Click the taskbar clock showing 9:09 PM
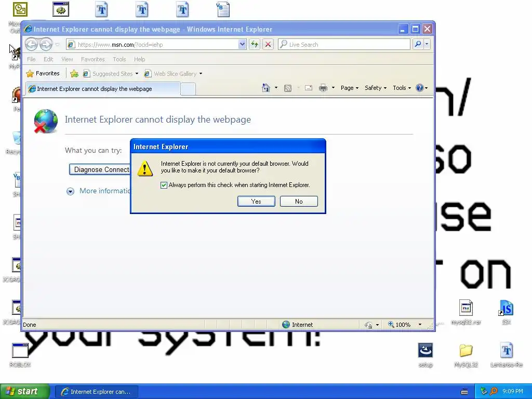 tap(513, 392)
